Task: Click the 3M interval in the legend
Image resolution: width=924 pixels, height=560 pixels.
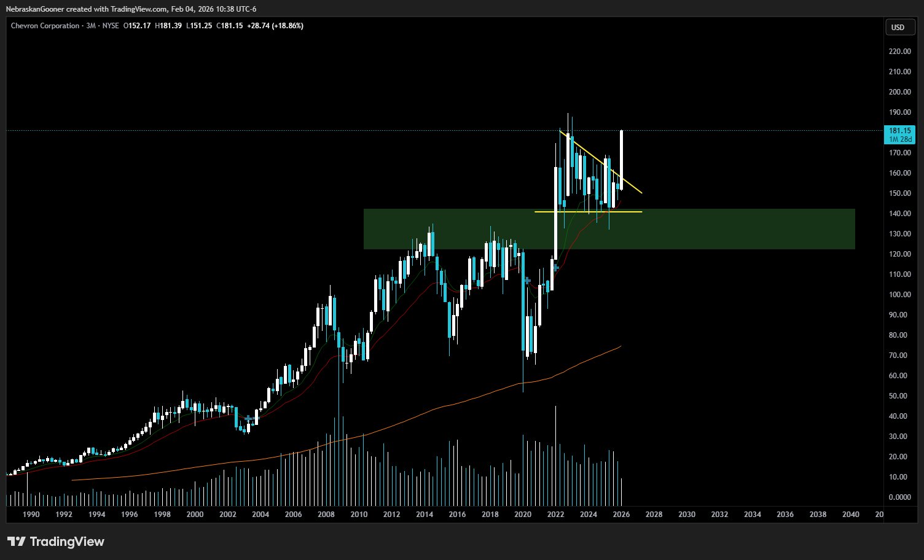Action: tap(90, 26)
